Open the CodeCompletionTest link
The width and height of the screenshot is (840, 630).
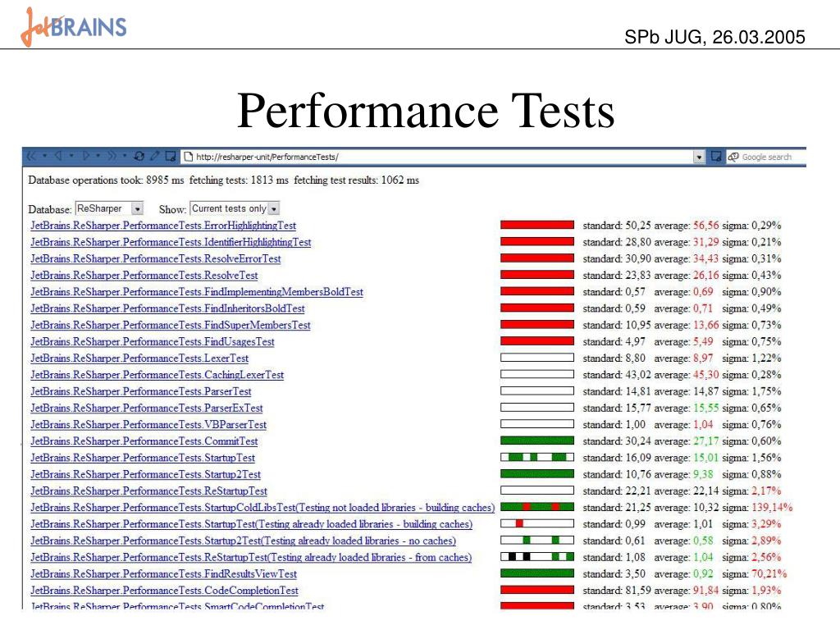click(x=164, y=591)
